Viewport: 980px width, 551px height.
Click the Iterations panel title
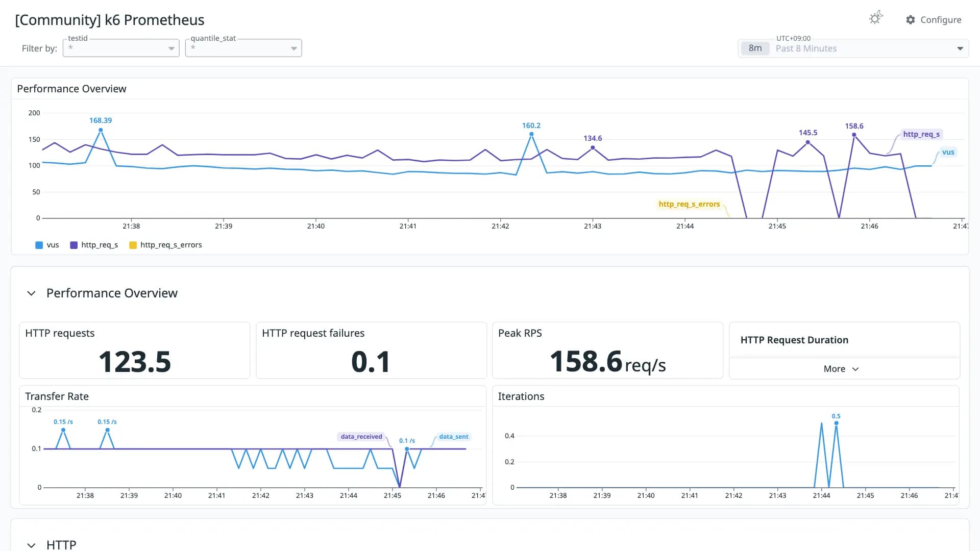tap(521, 396)
